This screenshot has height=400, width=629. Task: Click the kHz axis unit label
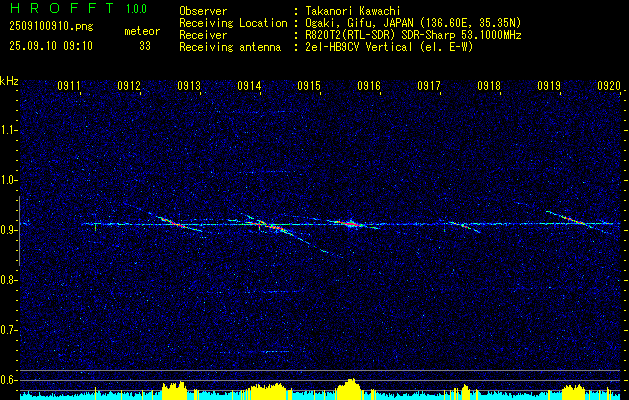point(9,81)
